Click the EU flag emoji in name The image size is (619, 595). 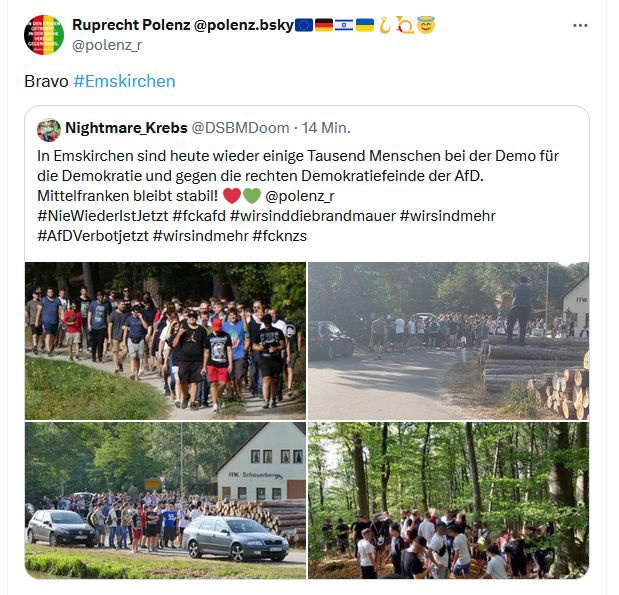pyautogui.click(x=304, y=25)
